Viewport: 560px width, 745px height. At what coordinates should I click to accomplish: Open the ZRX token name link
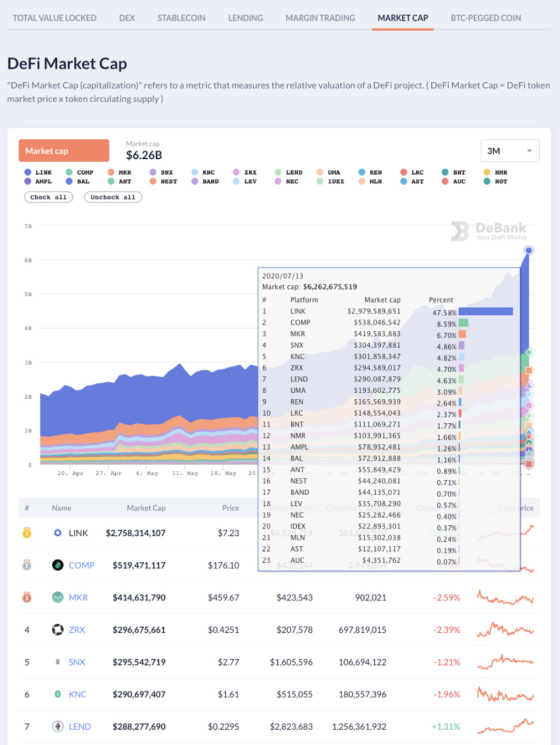pyautogui.click(x=77, y=630)
